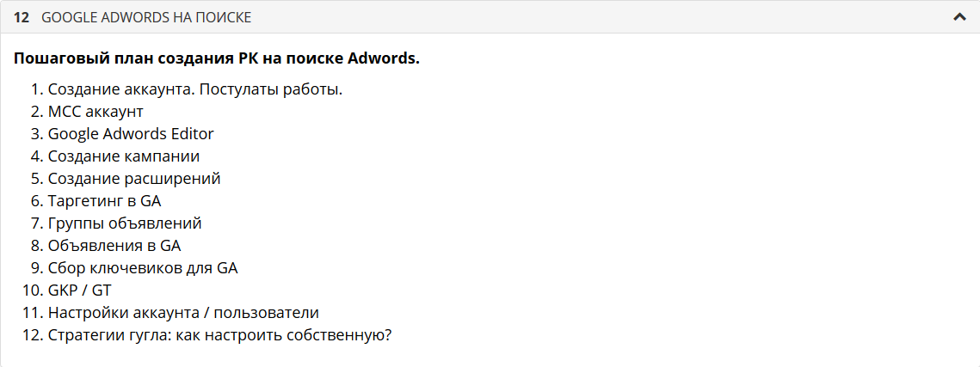The width and height of the screenshot is (980, 367).
Task: Click the 'Группы объявлений' list item
Action: pos(125,223)
